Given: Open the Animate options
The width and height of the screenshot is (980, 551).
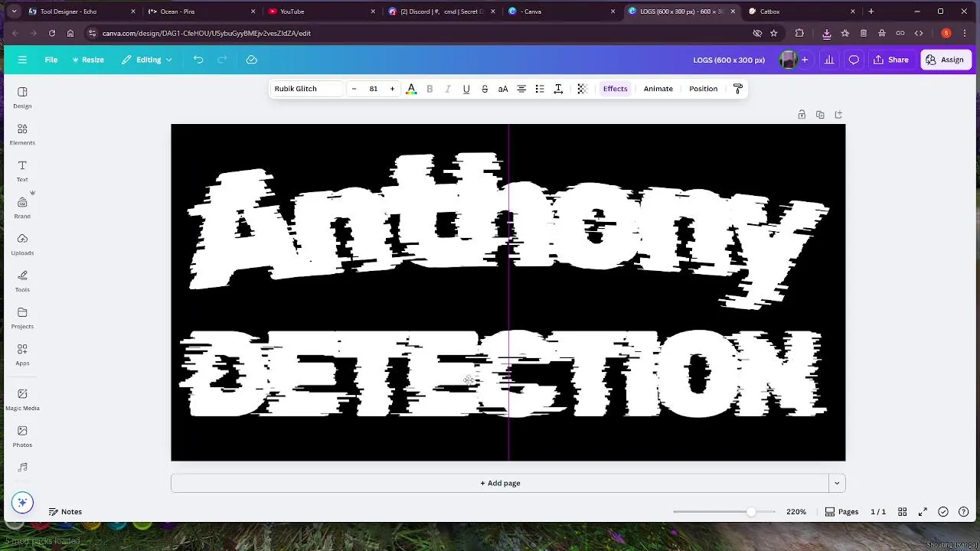Looking at the screenshot, I should (658, 89).
